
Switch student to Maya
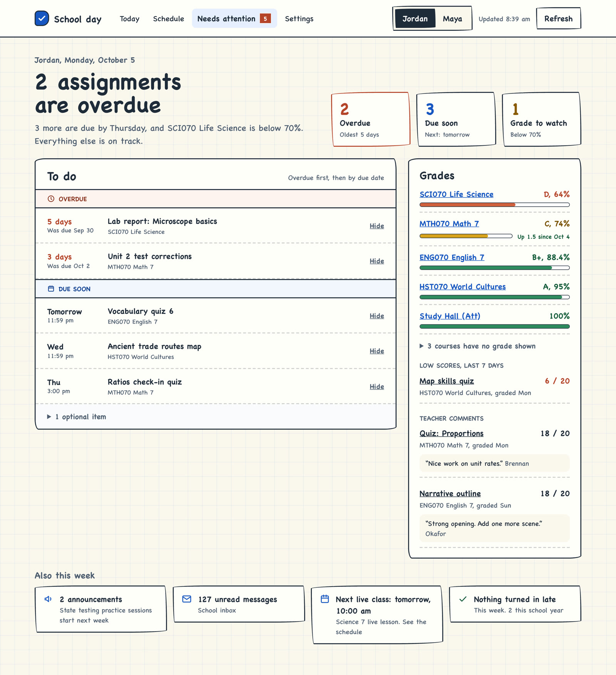[452, 18]
